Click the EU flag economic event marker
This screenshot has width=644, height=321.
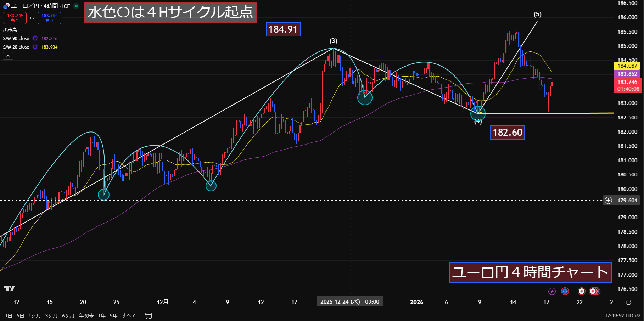pyautogui.click(x=565, y=291)
